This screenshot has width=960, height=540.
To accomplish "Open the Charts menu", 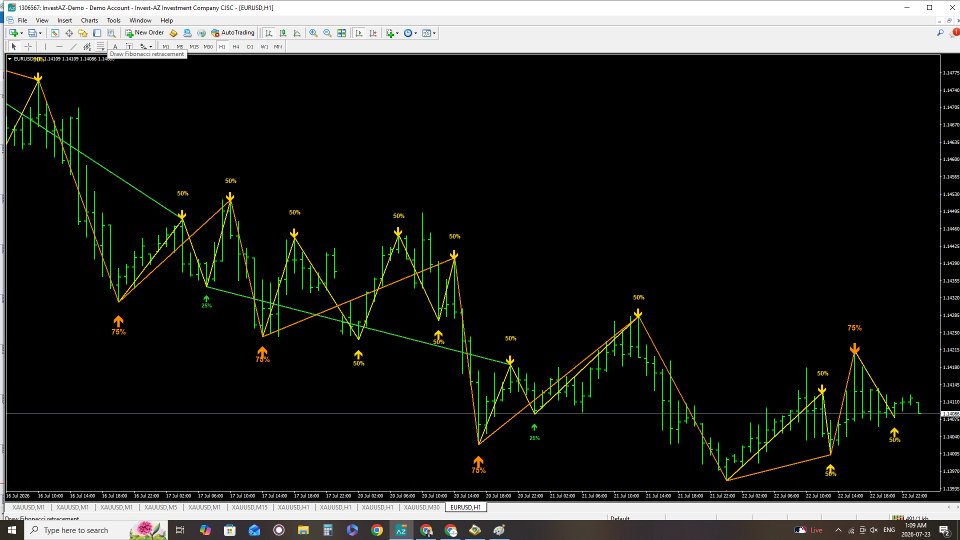I will 89,20.
